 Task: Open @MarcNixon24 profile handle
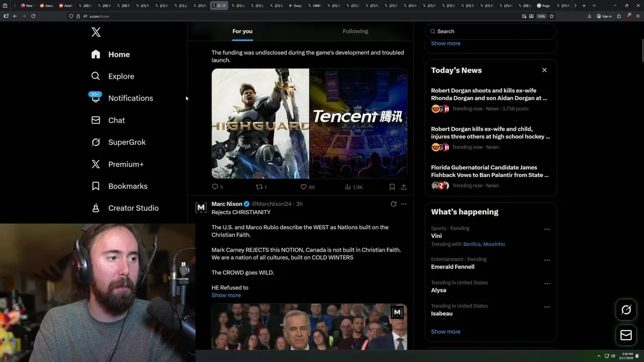pyautogui.click(x=271, y=204)
